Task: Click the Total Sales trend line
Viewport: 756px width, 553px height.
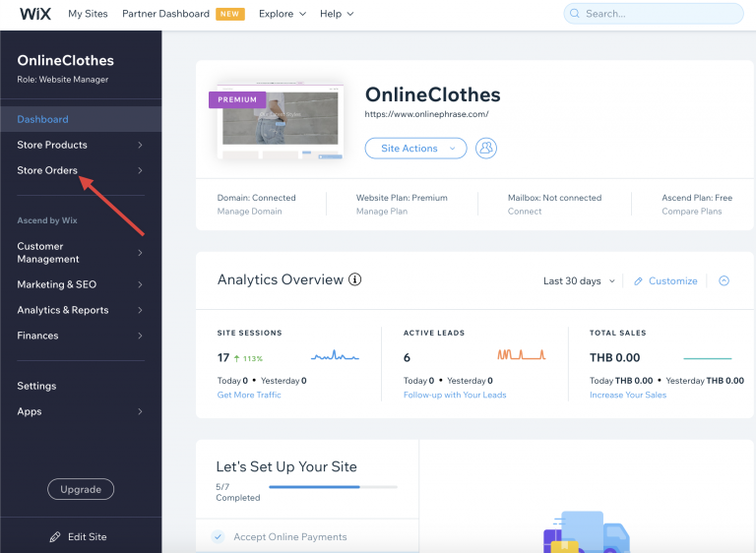Action: (708, 358)
